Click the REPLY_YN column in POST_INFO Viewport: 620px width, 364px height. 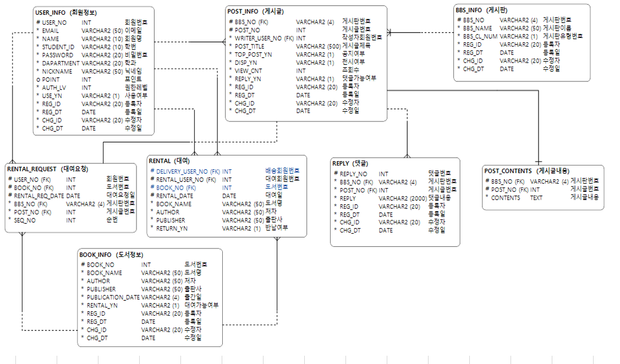[x=248, y=79]
